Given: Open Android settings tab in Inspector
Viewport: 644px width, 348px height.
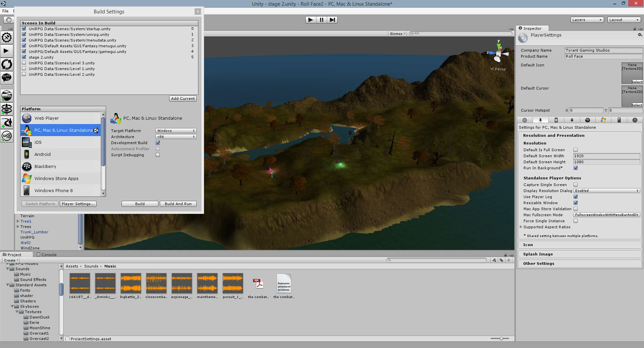Looking at the screenshot, I should [x=572, y=120].
